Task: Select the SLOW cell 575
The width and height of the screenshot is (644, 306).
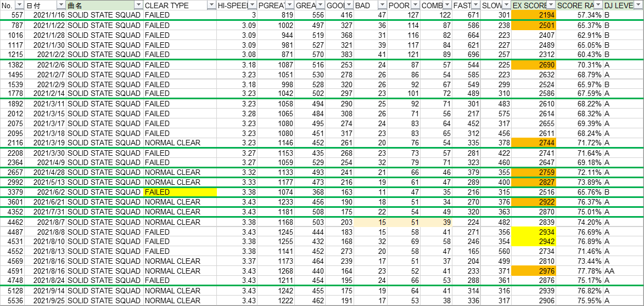Action: point(496,113)
